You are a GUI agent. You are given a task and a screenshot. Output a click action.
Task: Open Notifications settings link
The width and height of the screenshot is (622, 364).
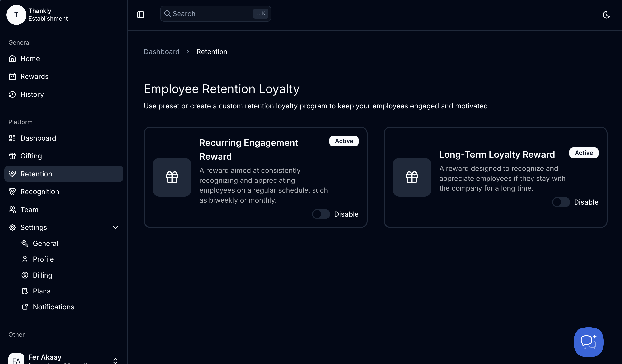coord(53,307)
